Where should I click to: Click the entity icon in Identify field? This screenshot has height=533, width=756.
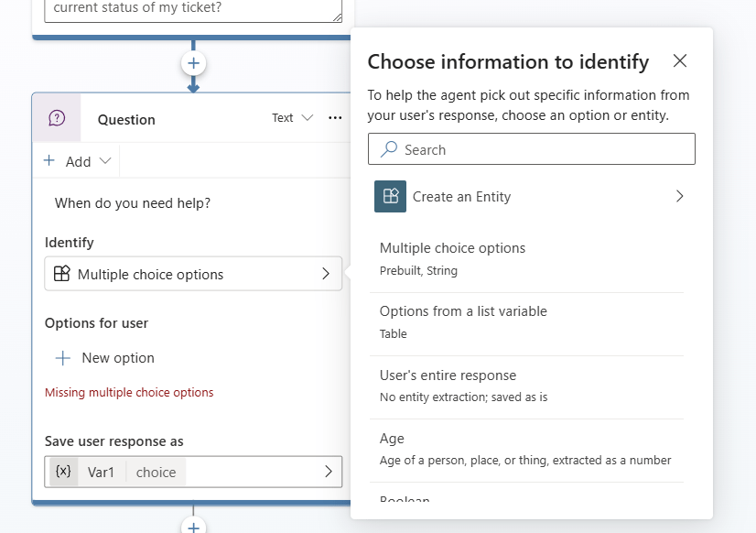(61, 274)
